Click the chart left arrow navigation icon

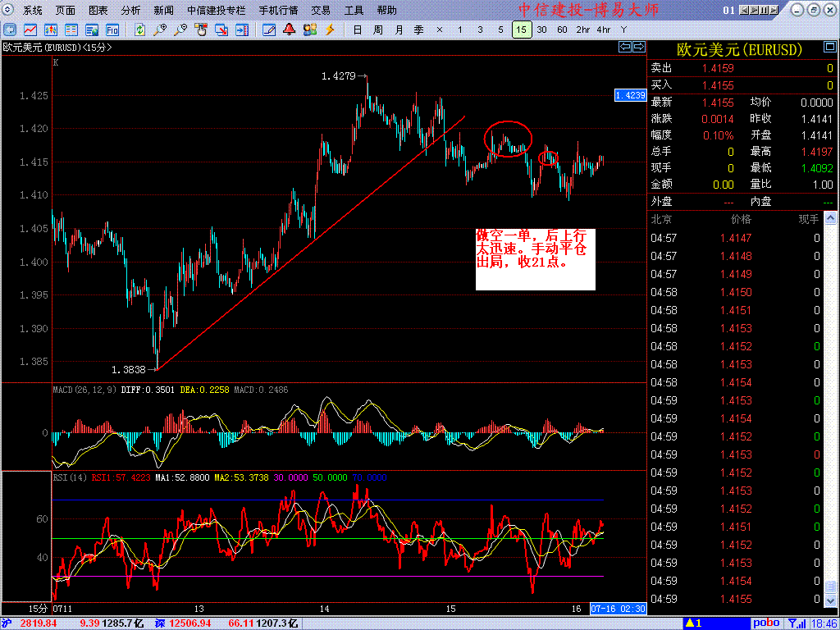coord(624,47)
